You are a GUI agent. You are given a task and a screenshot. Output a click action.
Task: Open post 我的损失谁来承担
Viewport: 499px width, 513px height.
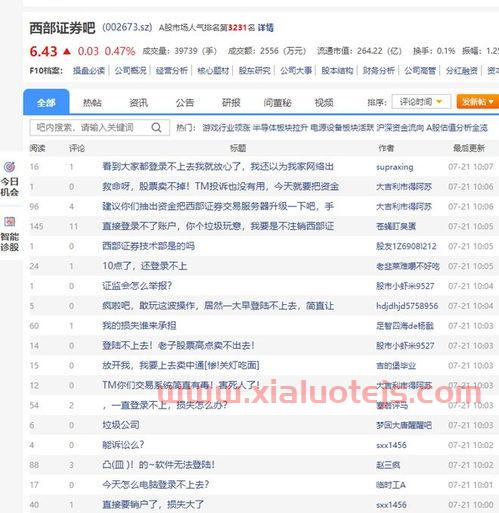click(x=139, y=326)
